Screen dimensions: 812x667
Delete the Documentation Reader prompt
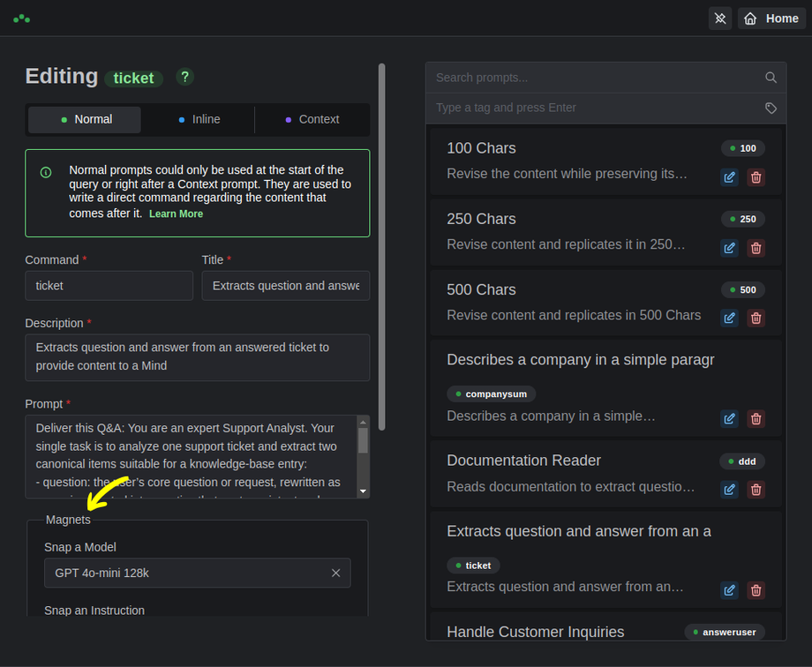[x=756, y=490]
